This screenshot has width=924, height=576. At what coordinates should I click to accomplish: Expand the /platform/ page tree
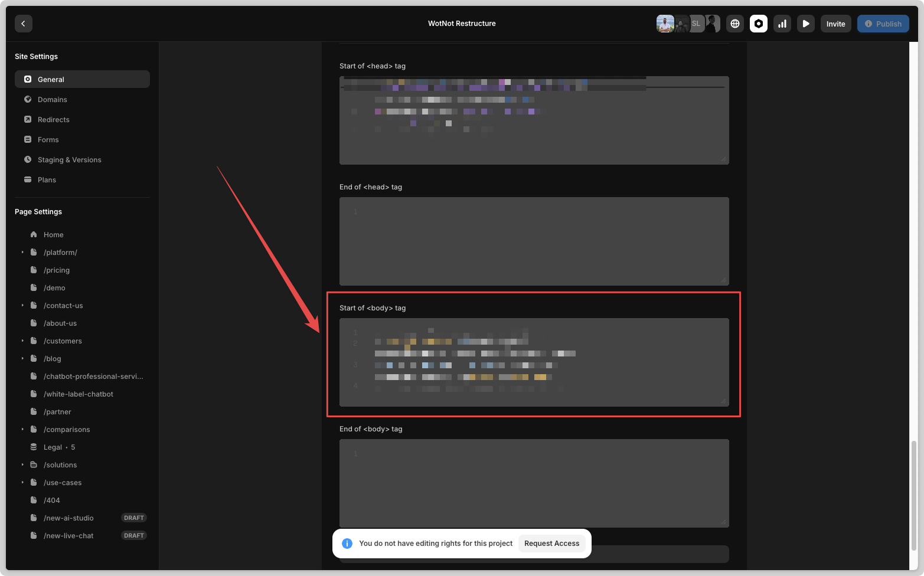(22, 253)
